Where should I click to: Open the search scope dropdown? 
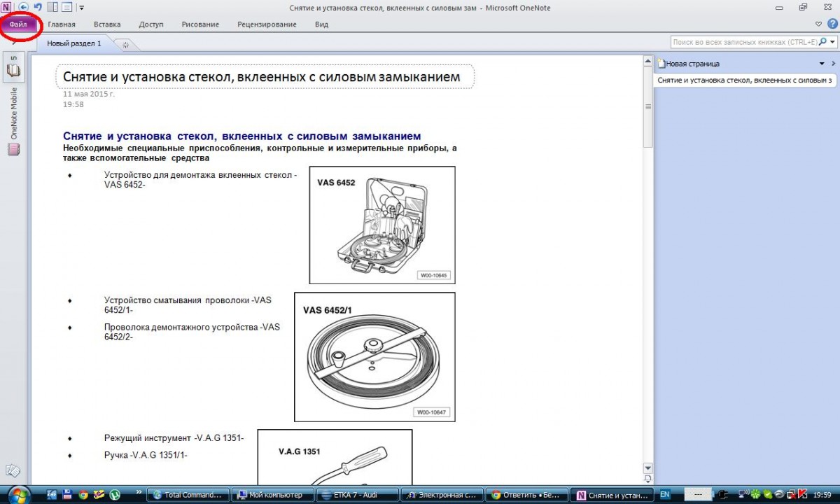click(x=832, y=42)
